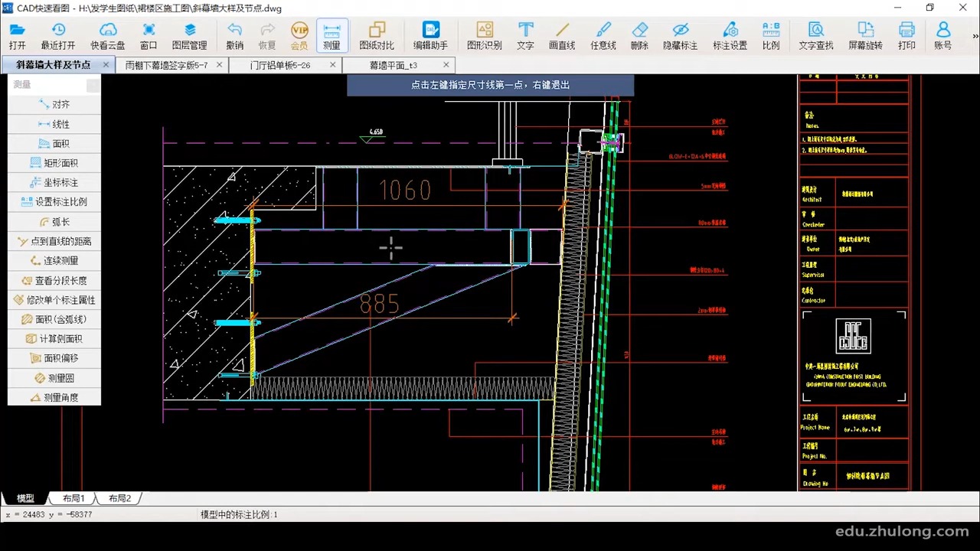Open 标注设置 annotation settings
Screen dimensions: 980x551
[730, 36]
